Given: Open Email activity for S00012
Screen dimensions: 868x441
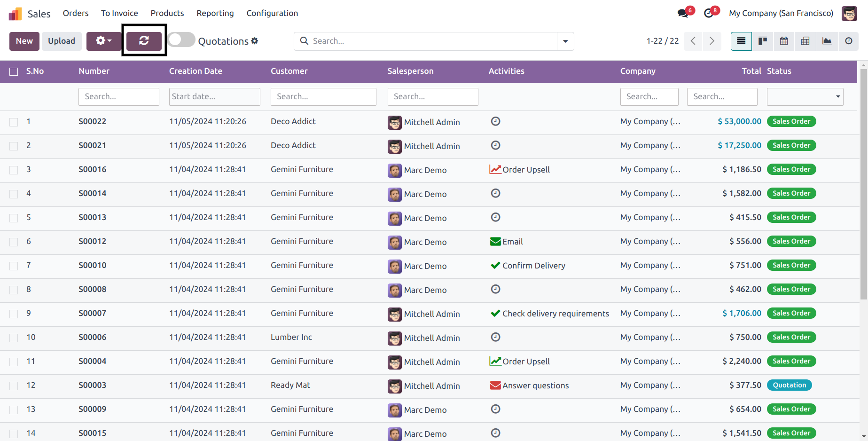Looking at the screenshot, I should [506, 241].
